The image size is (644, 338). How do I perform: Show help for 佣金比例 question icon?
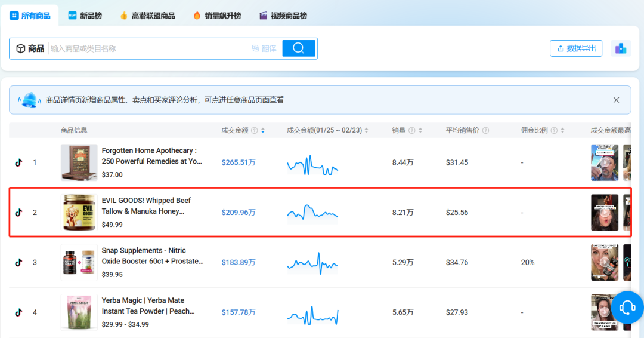click(554, 130)
